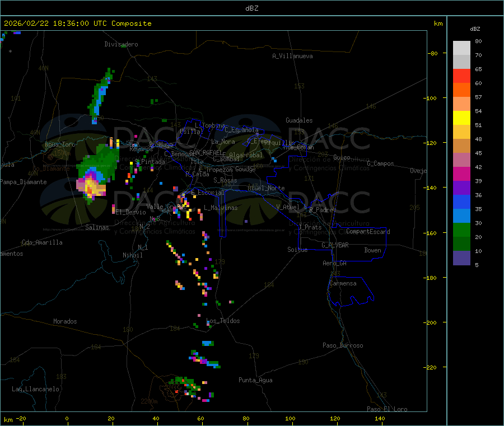Click the yellow 51-54 dBZ legend swatch

click(x=461, y=118)
